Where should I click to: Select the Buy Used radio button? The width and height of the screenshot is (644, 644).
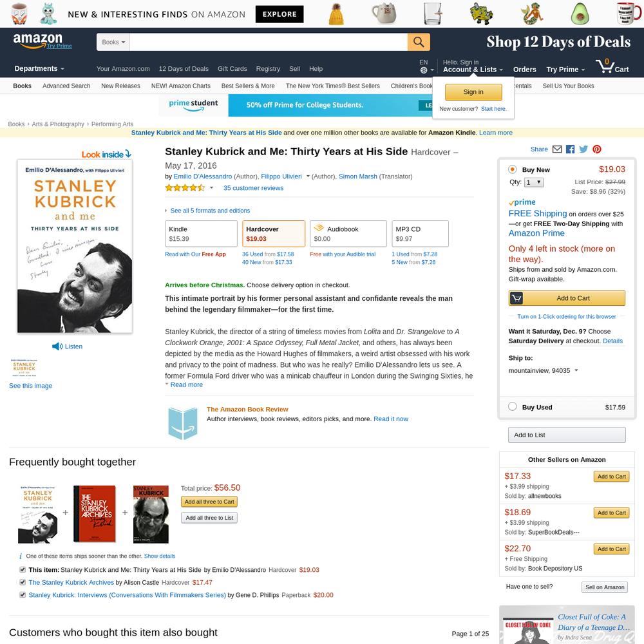[512, 406]
